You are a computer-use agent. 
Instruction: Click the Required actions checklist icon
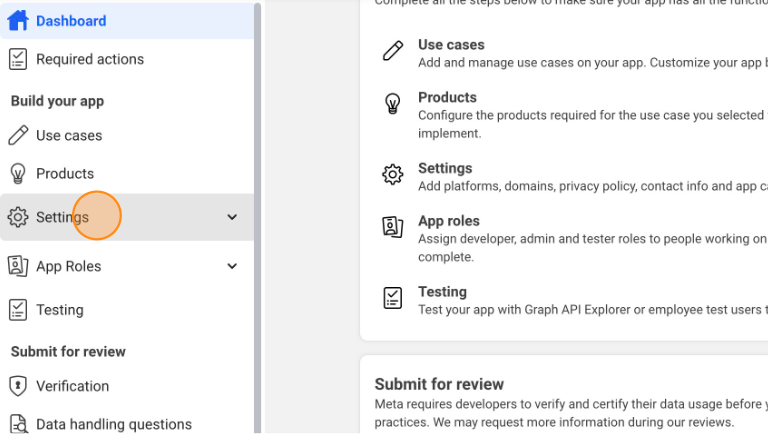pyautogui.click(x=18, y=59)
